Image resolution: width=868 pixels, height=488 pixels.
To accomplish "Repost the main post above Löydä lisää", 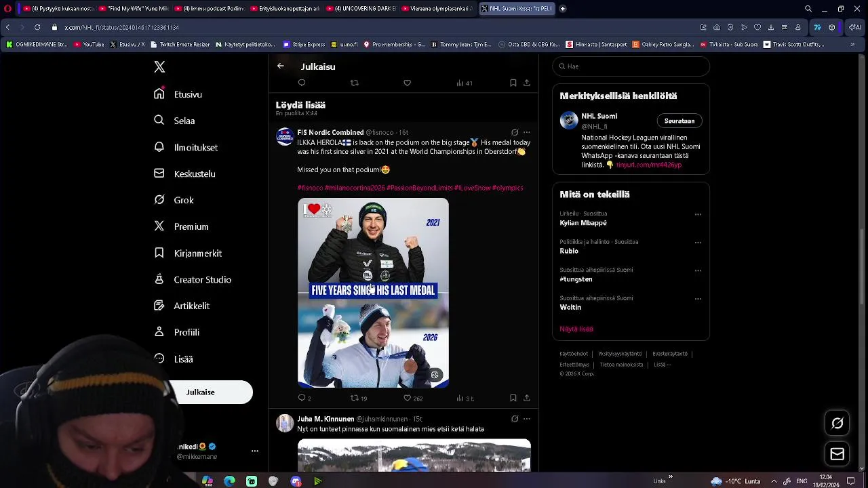I will pyautogui.click(x=354, y=83).
